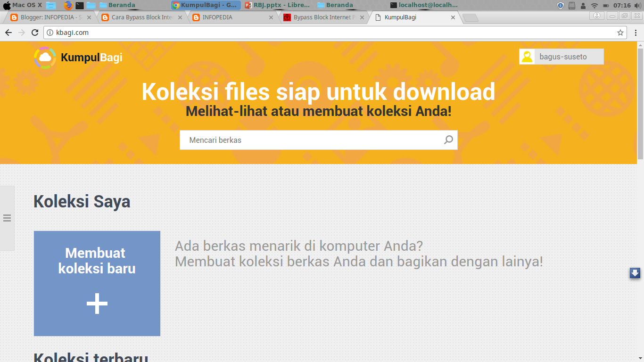Bookmark this page with the star

[x=620, y=33]
